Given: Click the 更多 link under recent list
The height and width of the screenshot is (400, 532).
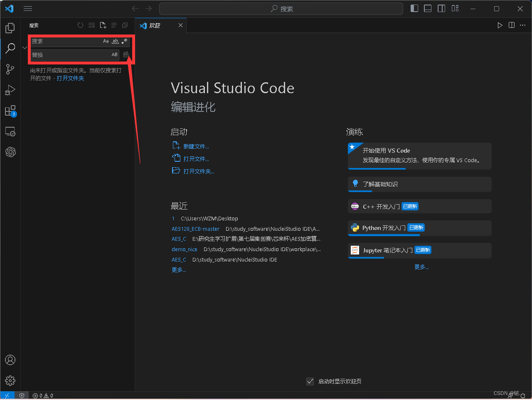Looking at the screenshot, I should (179, 270).
